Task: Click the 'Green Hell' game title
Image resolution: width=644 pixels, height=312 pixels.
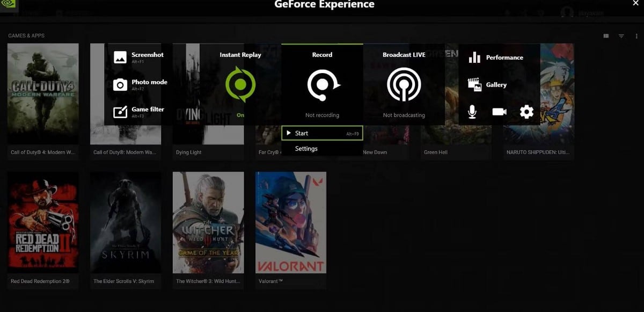Action: coord(436,153)
